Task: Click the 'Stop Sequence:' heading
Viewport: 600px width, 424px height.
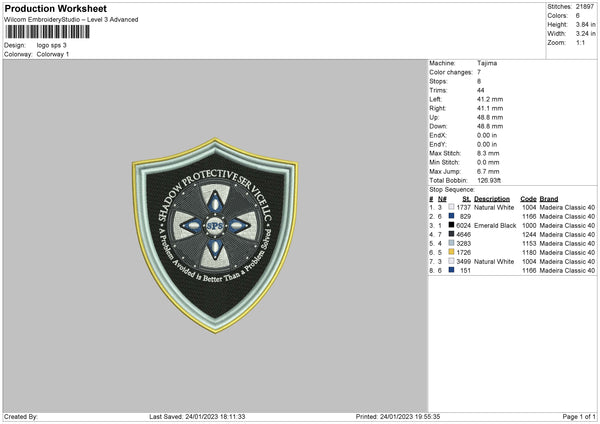Action: point(452,190)
